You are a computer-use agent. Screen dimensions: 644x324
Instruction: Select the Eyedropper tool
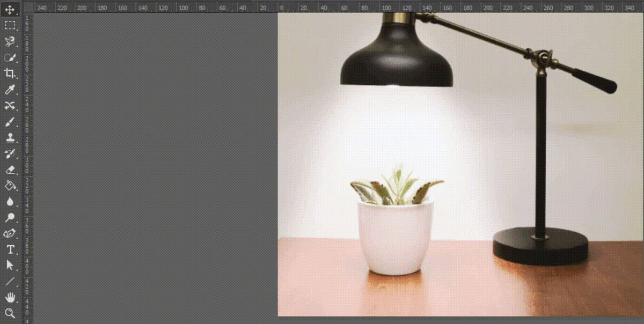click(x=10, y=90)
